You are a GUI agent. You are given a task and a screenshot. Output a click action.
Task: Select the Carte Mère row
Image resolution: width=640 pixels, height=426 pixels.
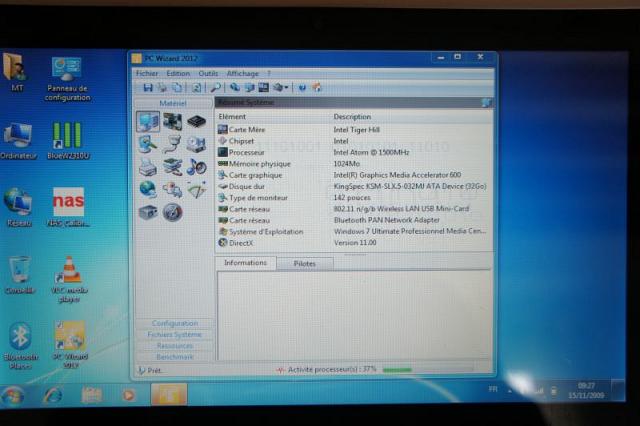coord(354,130)
